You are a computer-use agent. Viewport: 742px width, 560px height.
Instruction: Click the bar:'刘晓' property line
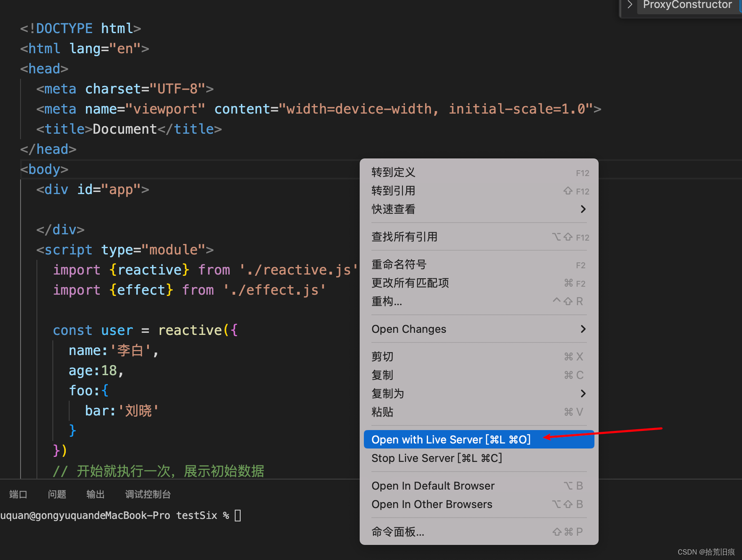click(x=122, y=411)
